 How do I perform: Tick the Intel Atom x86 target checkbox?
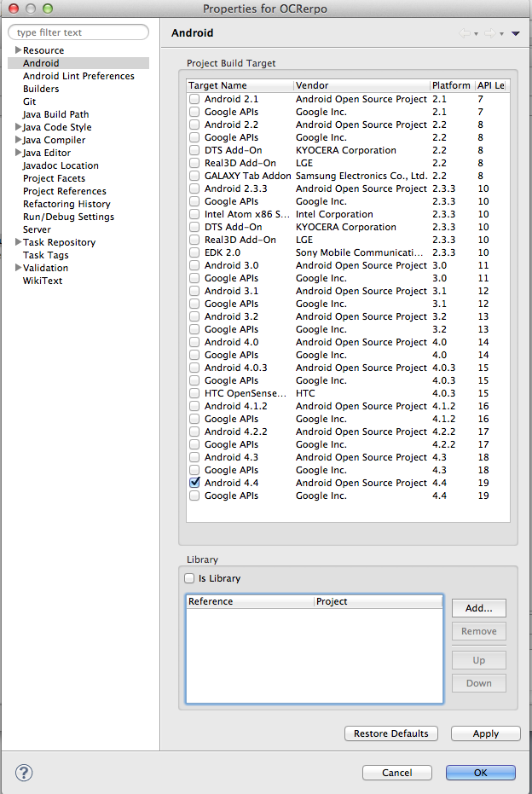[194, 214]
